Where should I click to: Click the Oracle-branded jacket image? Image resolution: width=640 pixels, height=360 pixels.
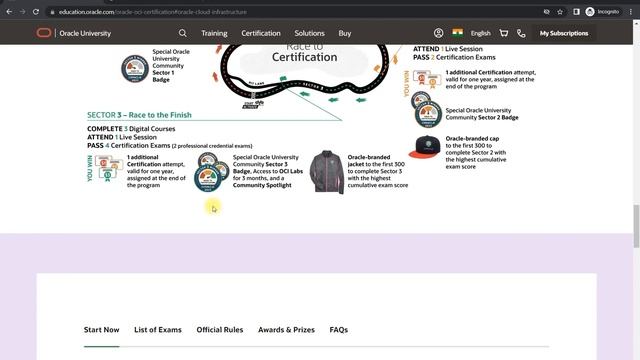pos(327,172)
